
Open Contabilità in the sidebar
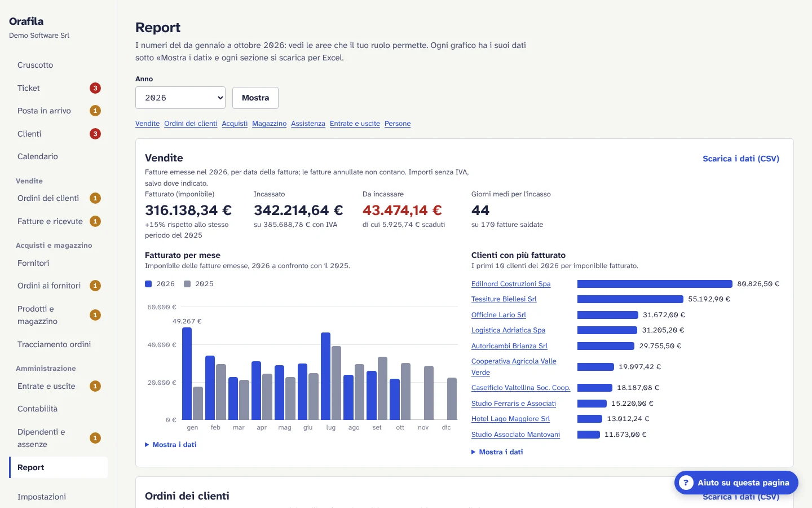(x=59, y=409)
